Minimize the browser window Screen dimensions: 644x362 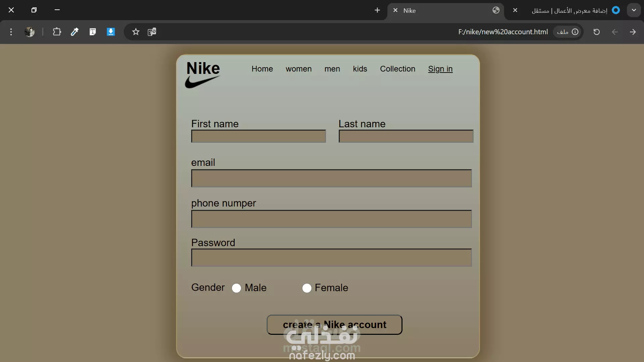pyautogui.click(x=57, y=10)
